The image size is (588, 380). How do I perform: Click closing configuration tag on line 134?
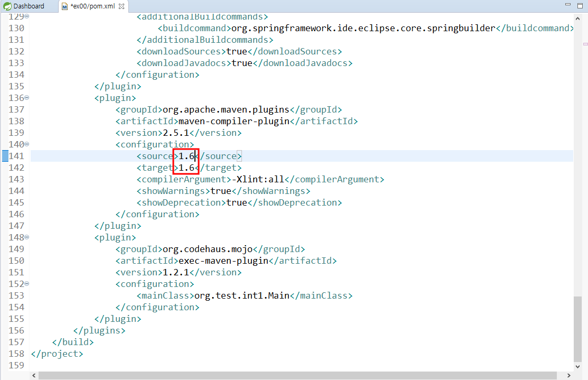point(157,75)
